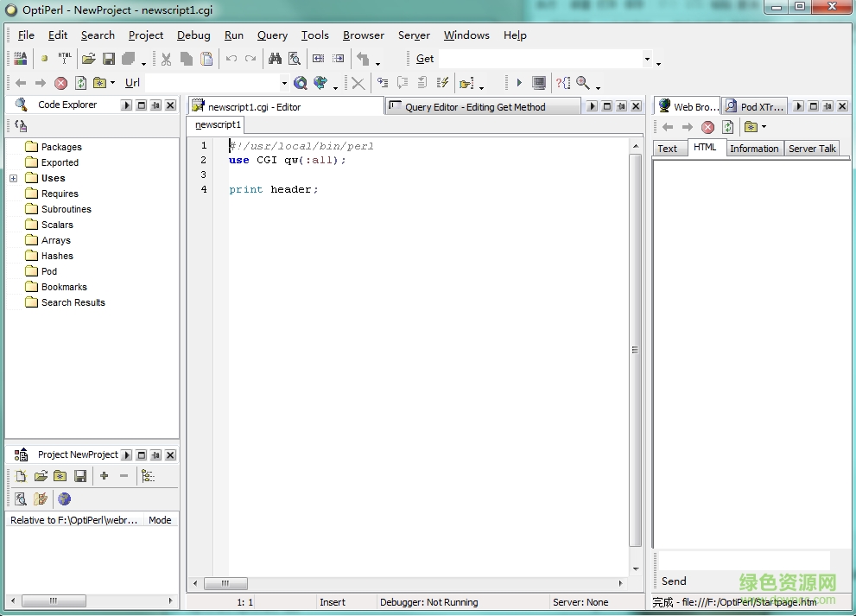Toggle pin on the Project NewProject panel
The image size is (856, 616).
click(155, 455)
